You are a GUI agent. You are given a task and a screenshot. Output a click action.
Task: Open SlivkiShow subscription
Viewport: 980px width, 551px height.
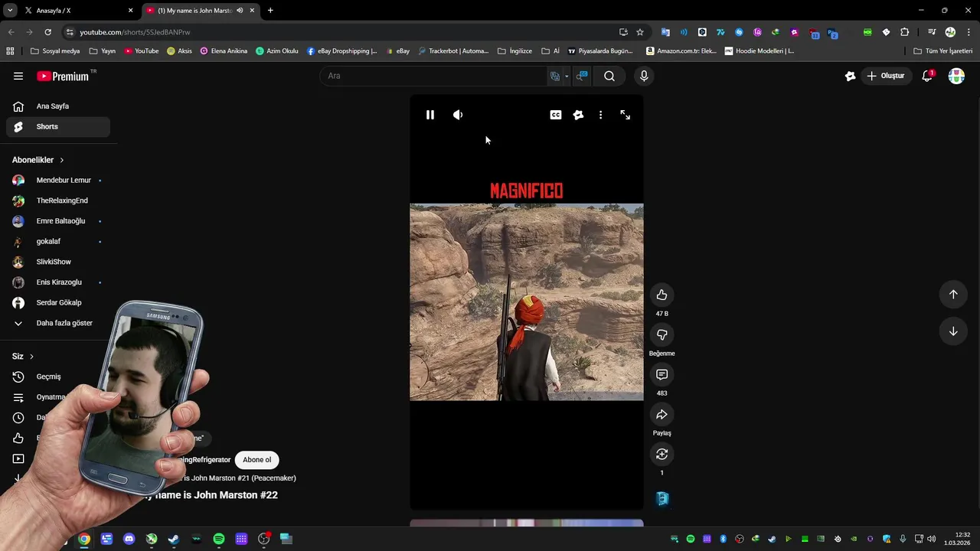point(58,262)
